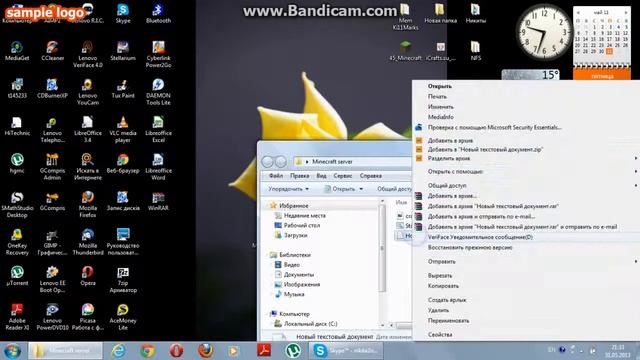Launch CDBurnerXP desktop icon
The width and height of the screenshot is (640, 360).
tap(52, 89)
